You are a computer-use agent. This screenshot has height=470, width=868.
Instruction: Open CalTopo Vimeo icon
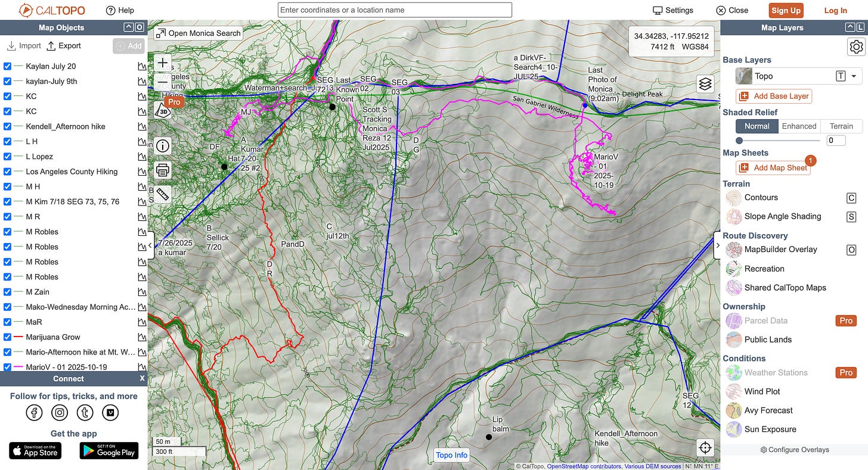click(110, 412)
